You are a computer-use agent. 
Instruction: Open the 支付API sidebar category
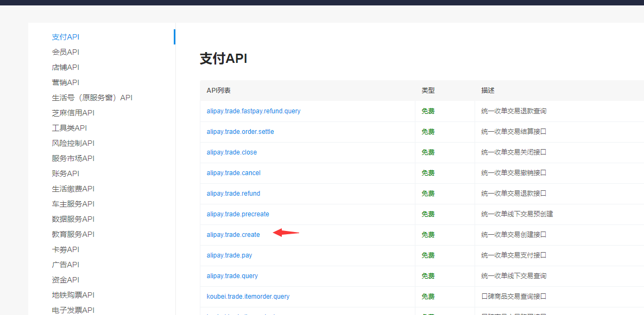(65, 37)
